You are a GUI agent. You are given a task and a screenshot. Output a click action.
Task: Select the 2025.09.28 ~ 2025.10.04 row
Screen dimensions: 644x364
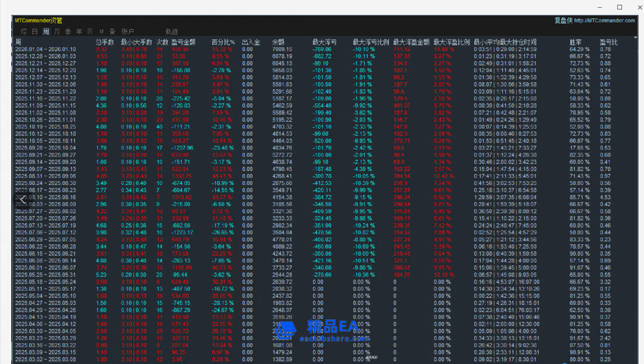(x=45, y=147)
